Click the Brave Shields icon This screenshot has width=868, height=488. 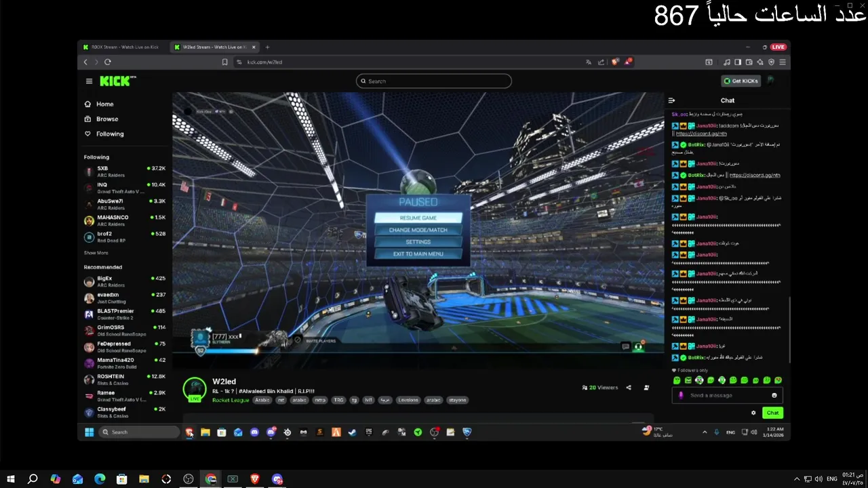click(x=615, y=62)
